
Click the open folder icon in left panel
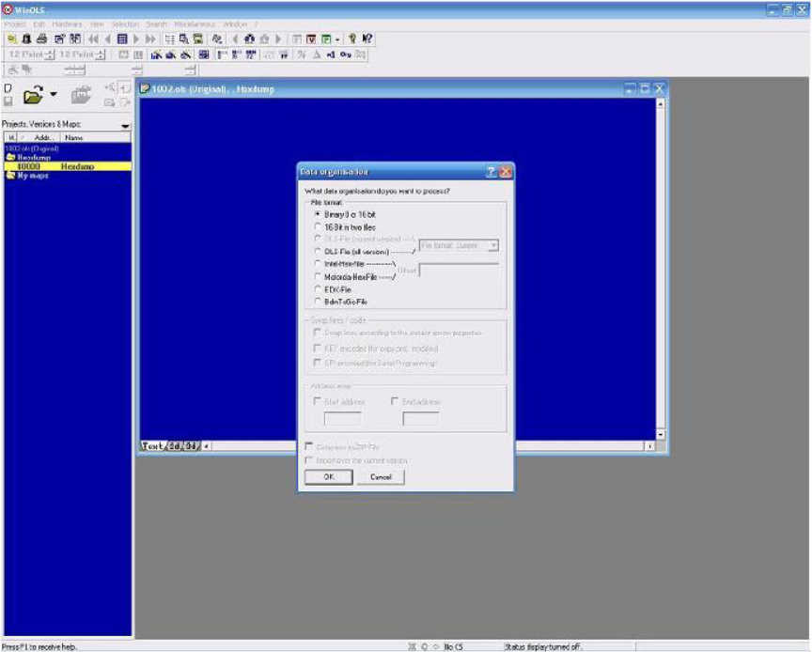click(33, 95)
